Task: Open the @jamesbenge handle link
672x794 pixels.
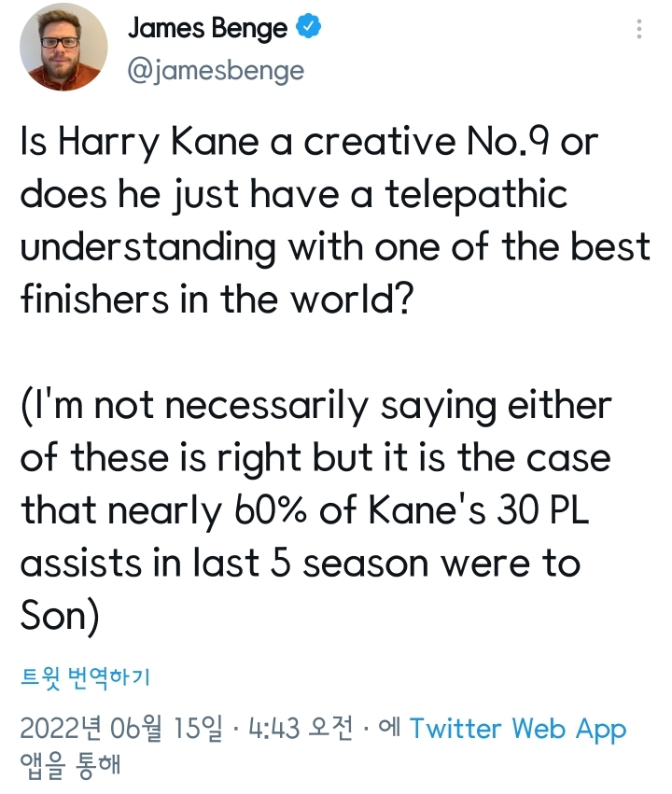Action: 216,70
